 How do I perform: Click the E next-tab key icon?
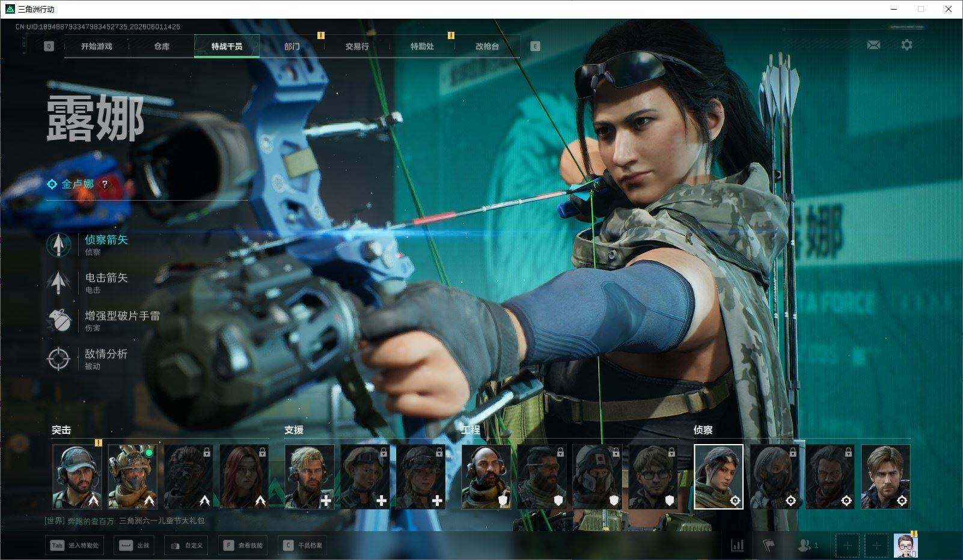(x=535, y=46)
